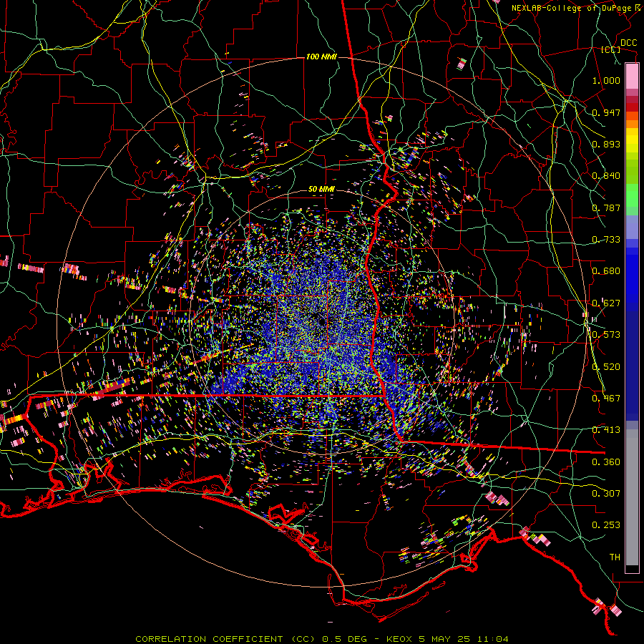Click the DCC legend title
The height and width of the screenshot is (644, 644).
(628, 43)
